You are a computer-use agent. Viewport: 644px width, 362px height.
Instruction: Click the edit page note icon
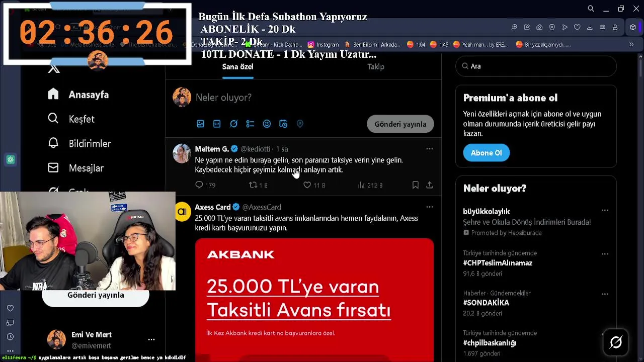(x=527, y=27)
